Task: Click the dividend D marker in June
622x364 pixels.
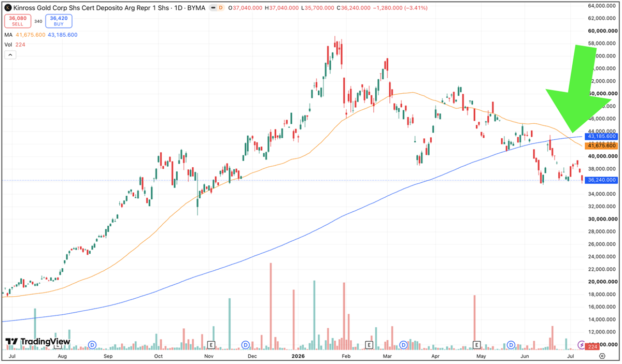Action: tap(511, 344)
